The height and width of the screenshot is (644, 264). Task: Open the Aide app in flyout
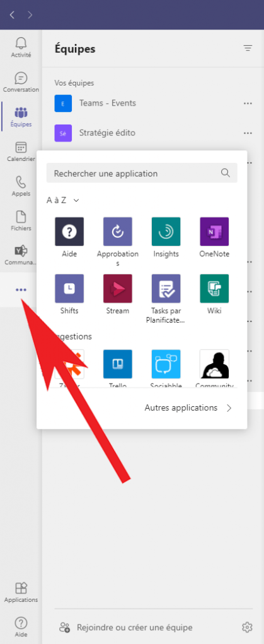(x=69, y=231)
